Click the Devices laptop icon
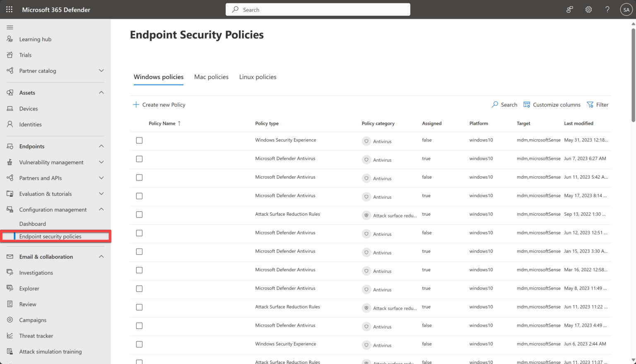636x364 pixels. point(10,108)
